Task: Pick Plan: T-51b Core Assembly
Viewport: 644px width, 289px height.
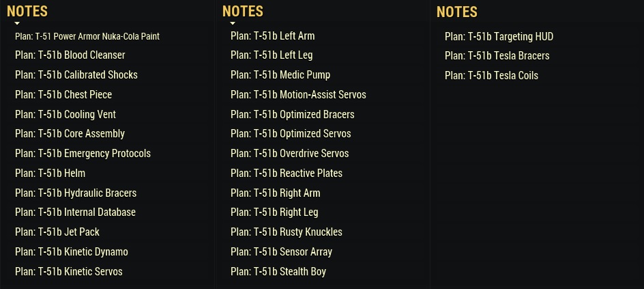Action: [x=70, y=134]
